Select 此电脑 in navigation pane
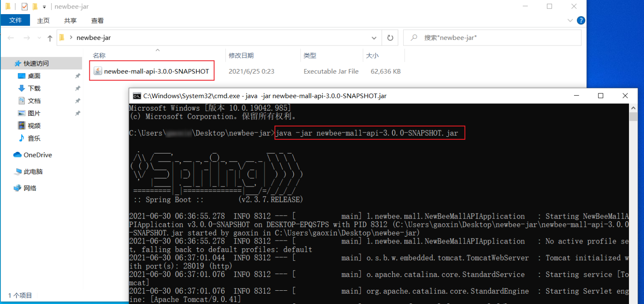The width and height of the screenshot is (644, 304). pyautogui.click(x=33, y=172)
